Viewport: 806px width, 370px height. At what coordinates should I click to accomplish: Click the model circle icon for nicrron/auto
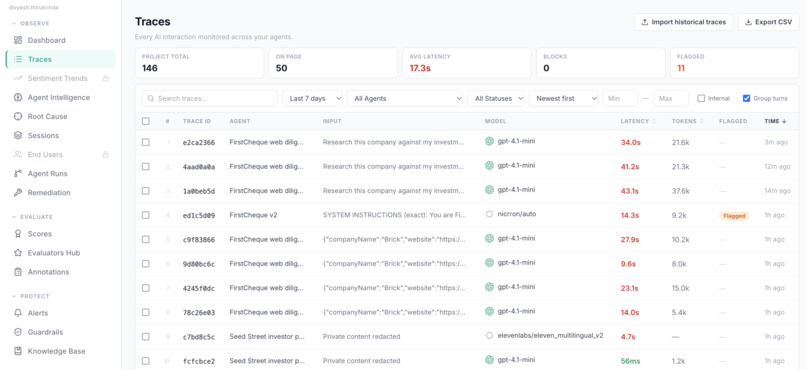click(489, 214)
